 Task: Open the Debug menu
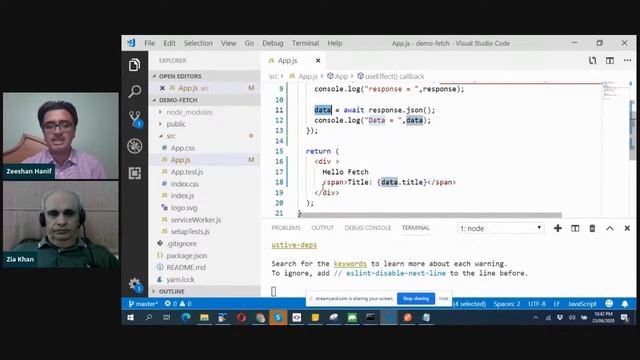[x=273, y=43]
